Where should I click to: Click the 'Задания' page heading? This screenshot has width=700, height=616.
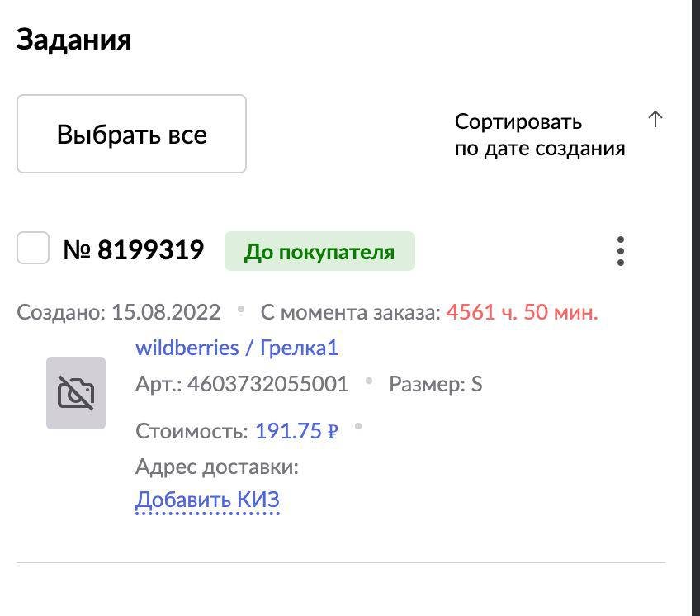click(73, 39)
